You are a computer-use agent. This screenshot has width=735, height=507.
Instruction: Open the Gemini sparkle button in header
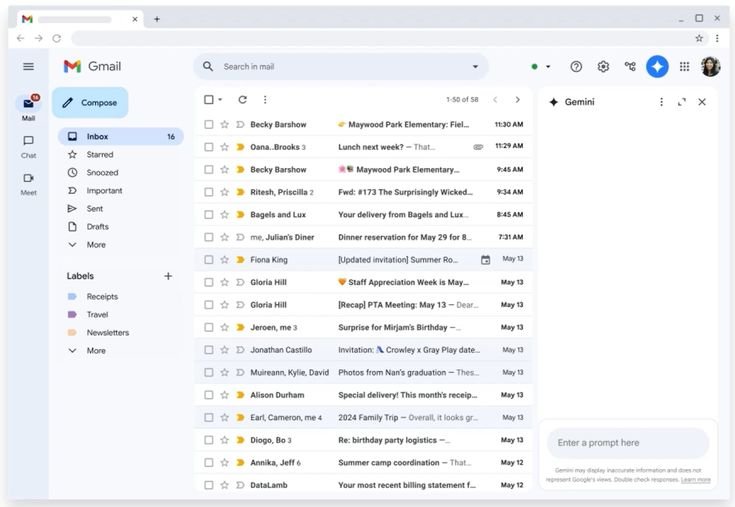tap(657, 66)
